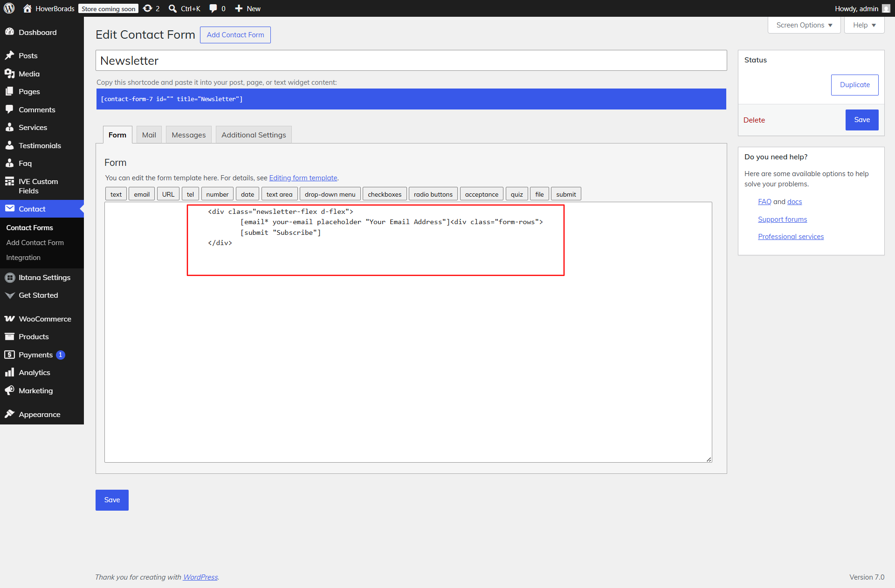Viewport: 895px width, 588px height.
Task: Open the HoverBorads home icon
Action: (x=27, y=8)
